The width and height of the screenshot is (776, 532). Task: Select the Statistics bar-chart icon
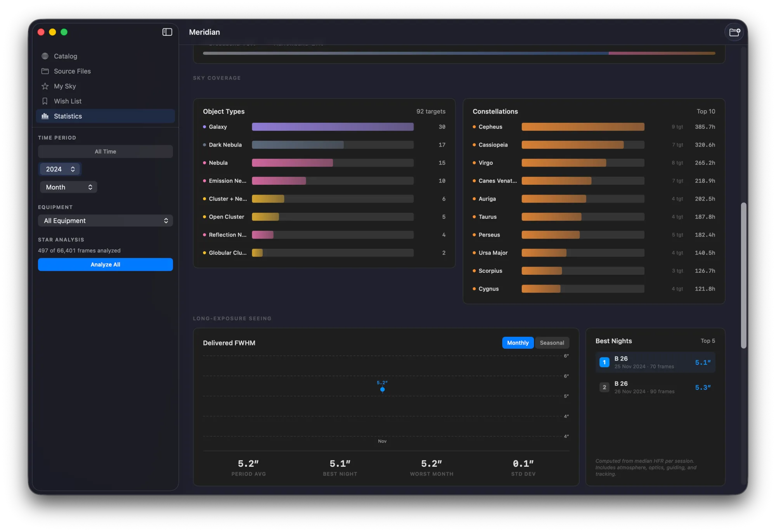[45, 116]
